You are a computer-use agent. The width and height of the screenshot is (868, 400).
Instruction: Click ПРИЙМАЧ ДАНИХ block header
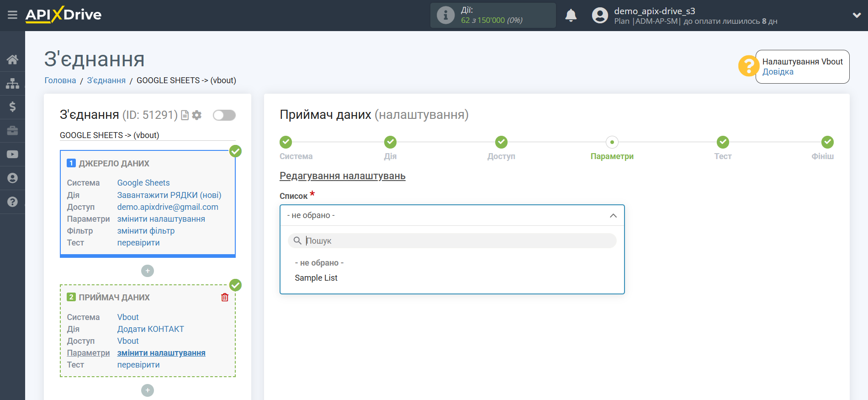[114, 298]
